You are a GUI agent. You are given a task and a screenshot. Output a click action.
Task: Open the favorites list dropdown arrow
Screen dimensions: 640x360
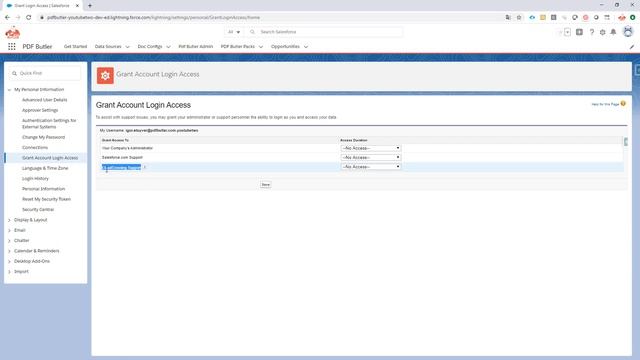click(x=567, y=32)
